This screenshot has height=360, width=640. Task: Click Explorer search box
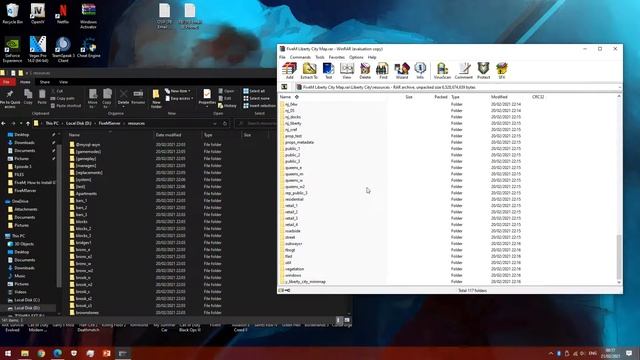tap(256, 123)
